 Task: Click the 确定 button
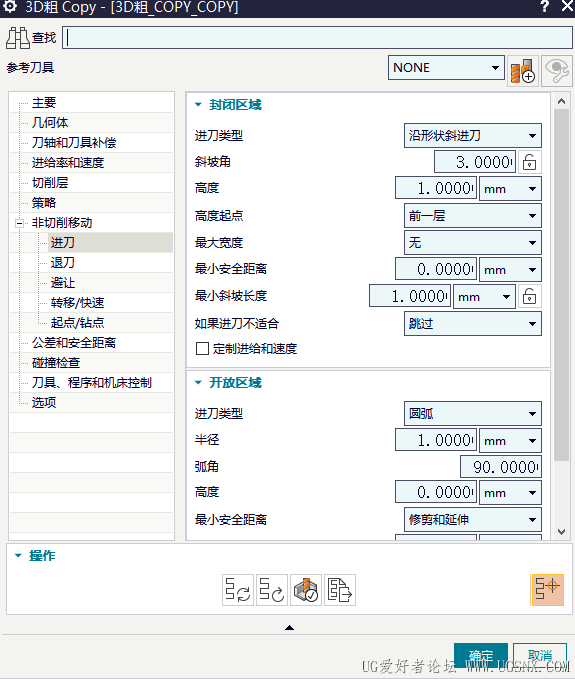click(x=481, y=656)
